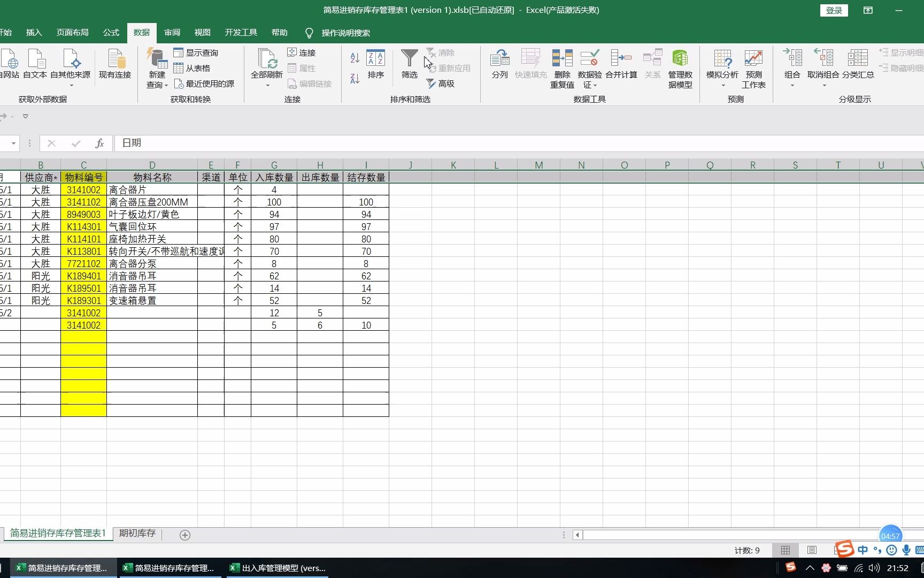Select column G header
Image resolution: width=924 pixels, height=578 pixels.
(274, 165)
